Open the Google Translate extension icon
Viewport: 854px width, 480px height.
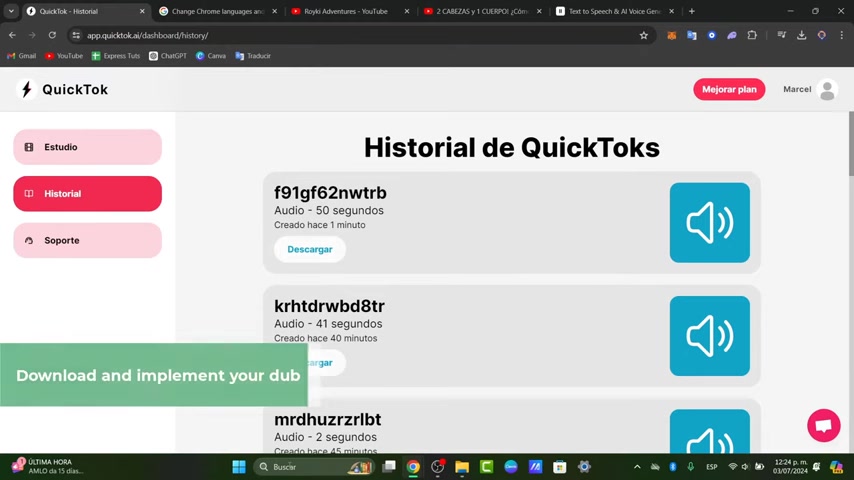point(692,35)
